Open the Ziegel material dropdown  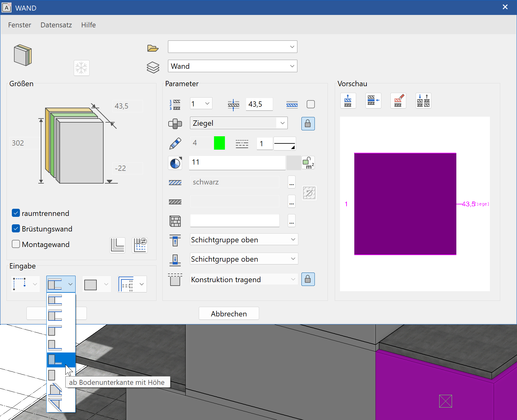239,123
